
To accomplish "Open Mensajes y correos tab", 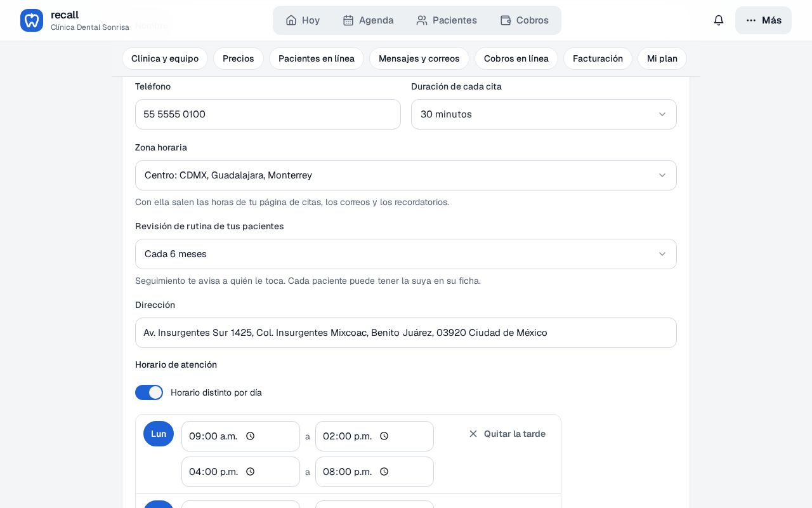I will pos(419,58).
